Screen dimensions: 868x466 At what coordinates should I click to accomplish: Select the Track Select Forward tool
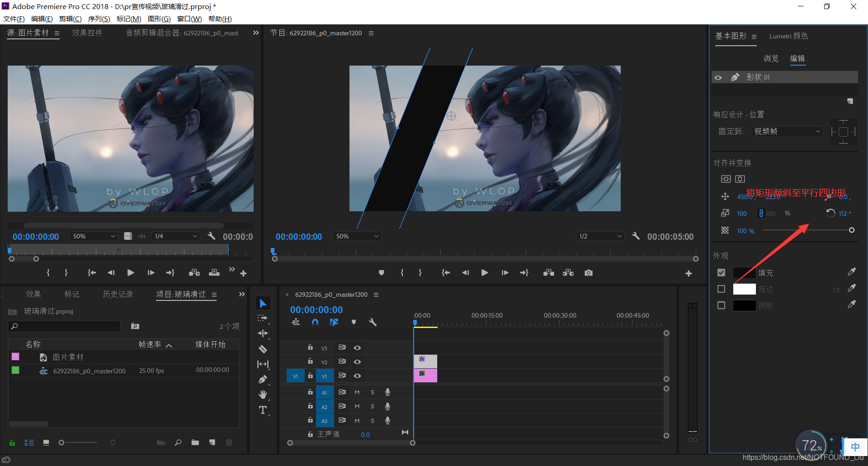(263, 319)
